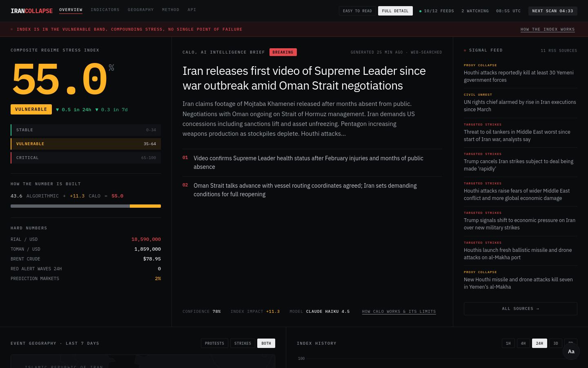Set index history range to 24H
Image resolution: width=588 pixels, height=368 pixels.
[x=539, y=343]
